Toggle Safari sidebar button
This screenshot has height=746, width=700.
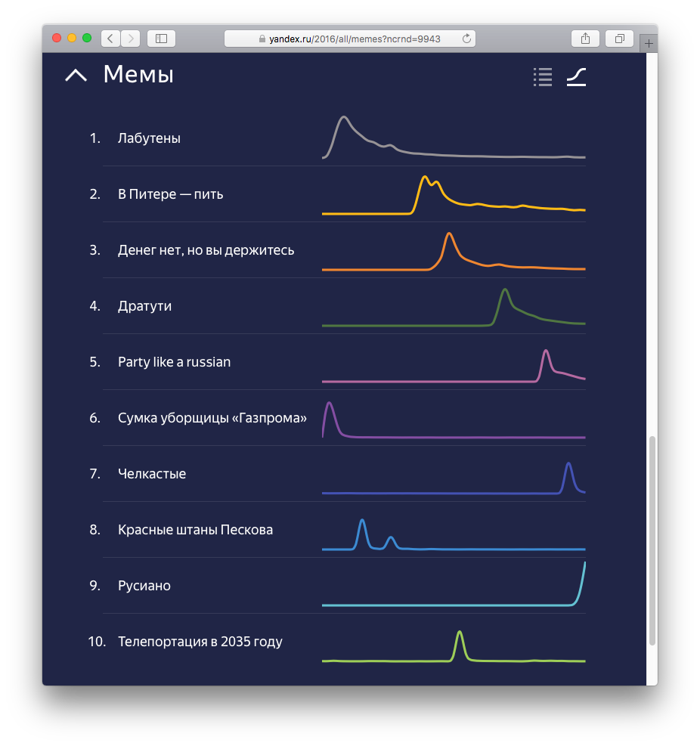click(161, 38)
